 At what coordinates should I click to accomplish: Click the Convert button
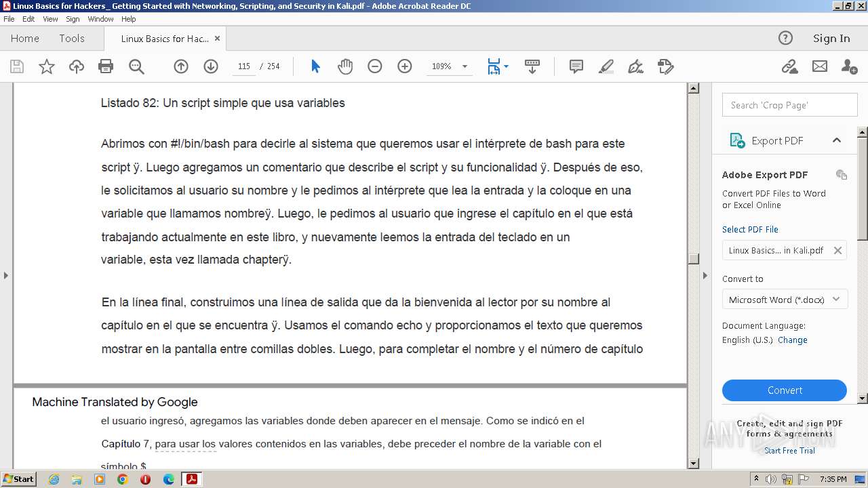pyautogui.click(x=785, y=390)
